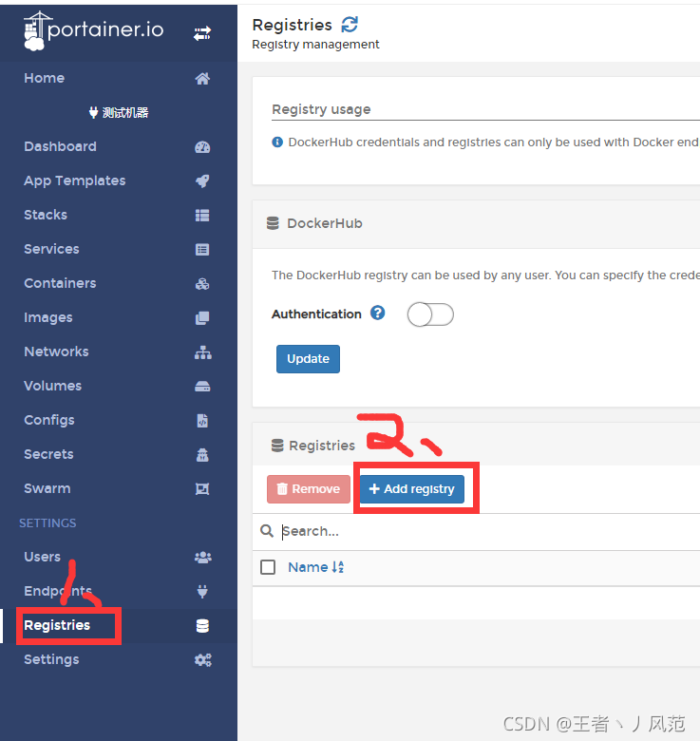700x741 pixels.
Task: Click the Networks sitemap icon
Action: coord(203,352)
